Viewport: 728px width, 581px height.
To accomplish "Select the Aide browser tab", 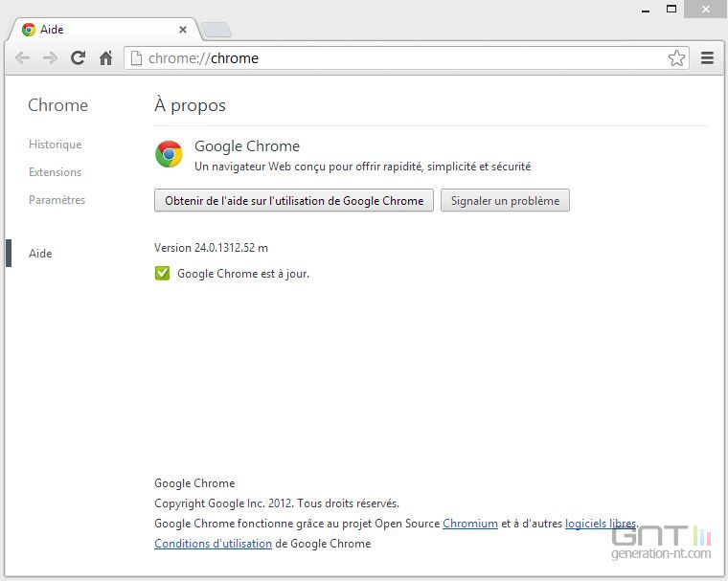I will pos(104,30).
